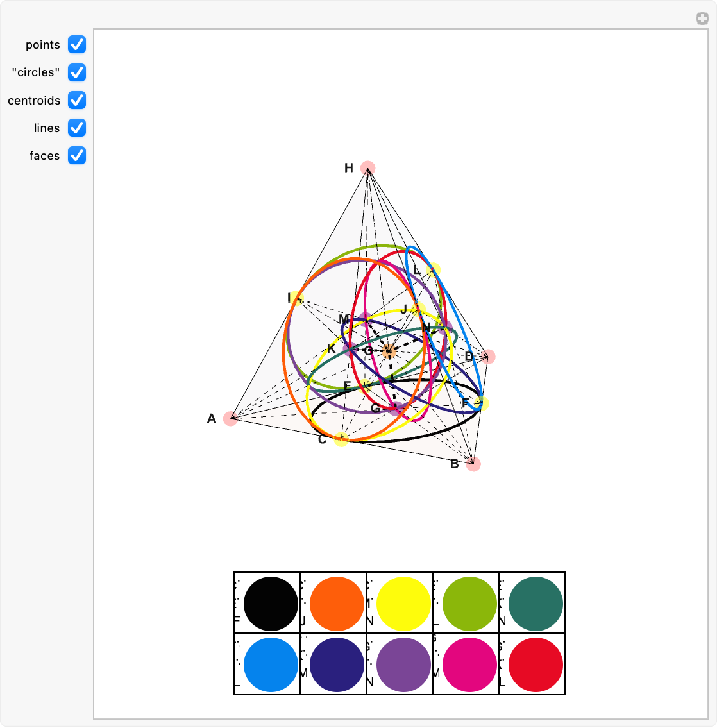Screen dimensions: 717x728
Task: Click purple face centroid G
Action: (x=396, y=409)
